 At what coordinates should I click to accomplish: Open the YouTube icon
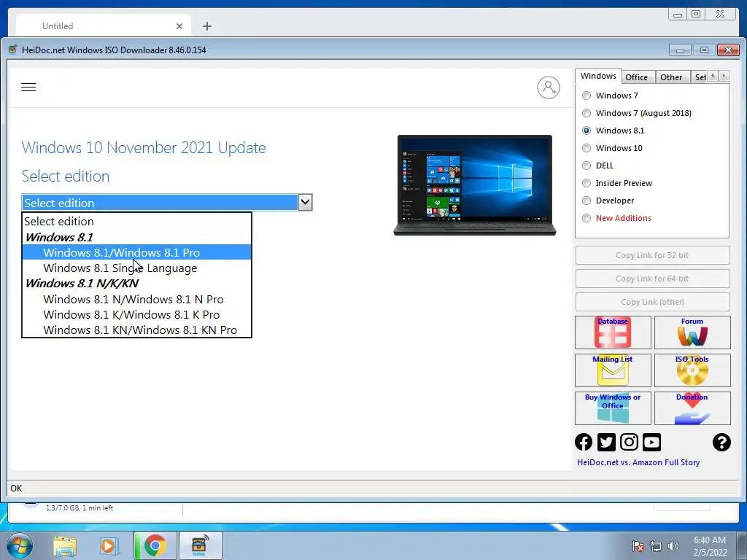click(651, 442)
